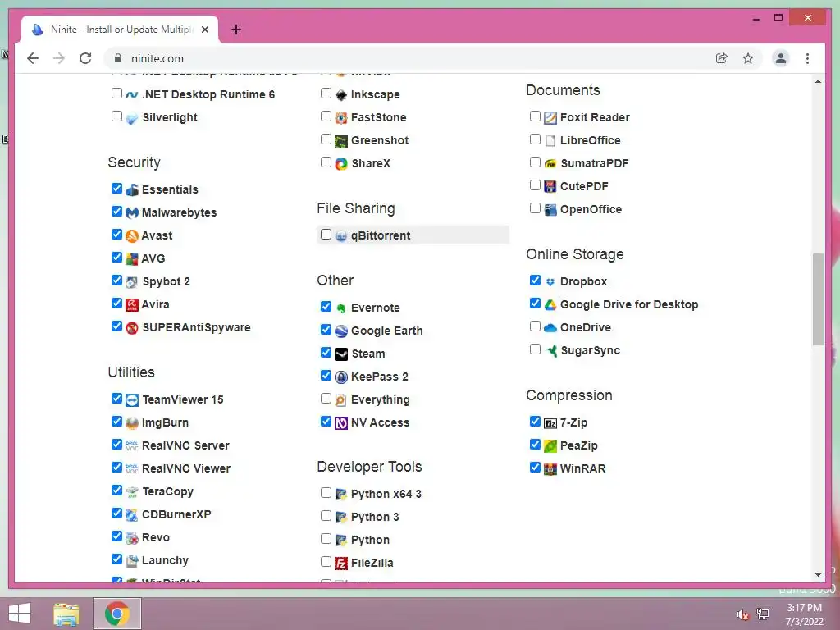Check the Everything checkbox

tap(326, 398)
